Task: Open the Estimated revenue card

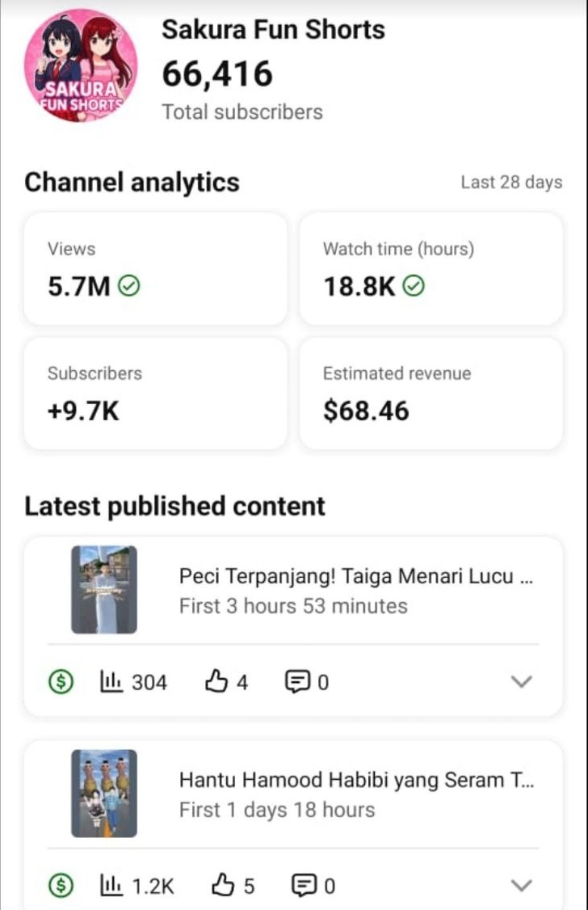Action: click(x=430, y=394)
